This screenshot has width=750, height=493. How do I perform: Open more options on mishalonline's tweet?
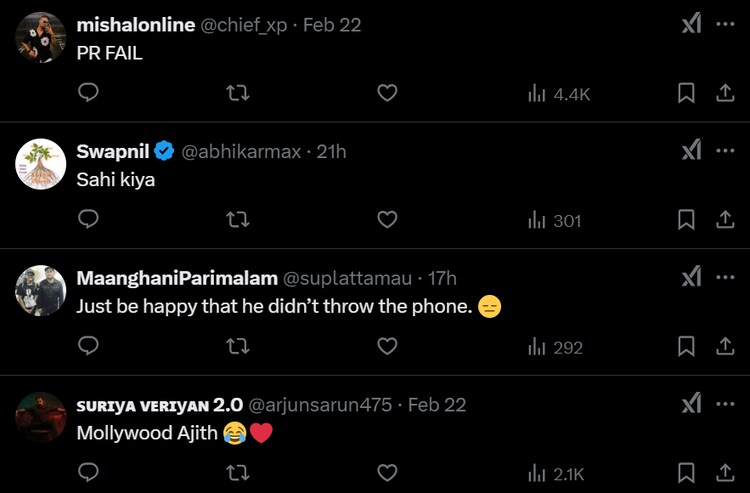(x=726, y=24)
